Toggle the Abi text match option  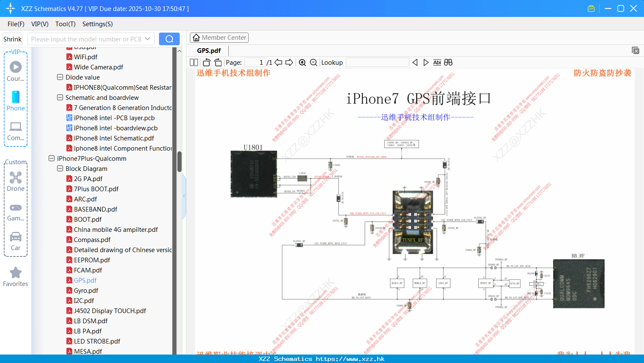coord(437,62)
